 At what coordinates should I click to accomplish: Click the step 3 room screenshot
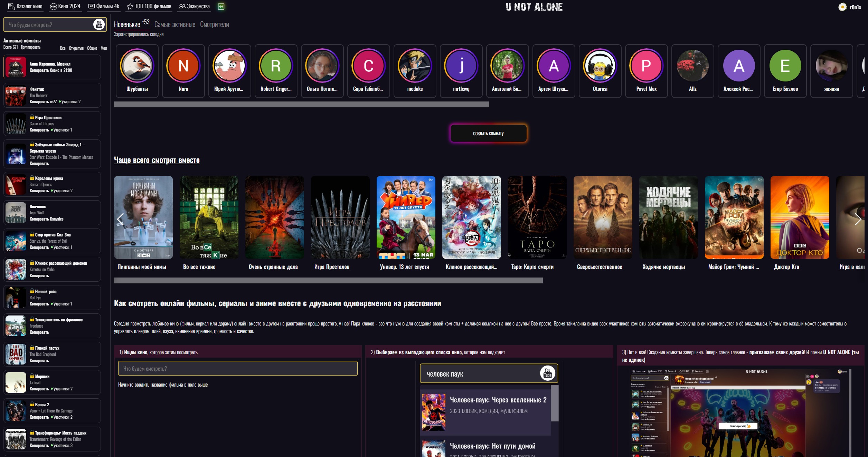click(x=740, y=413)
